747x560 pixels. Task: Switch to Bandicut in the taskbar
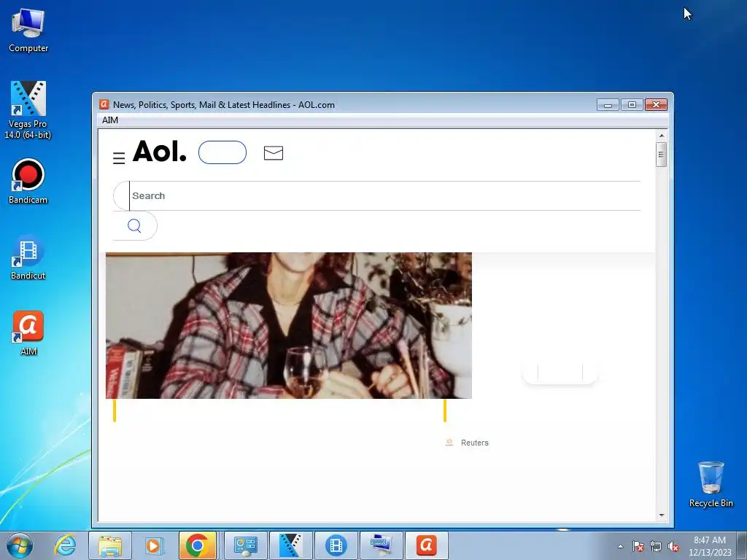pos(336,545)
